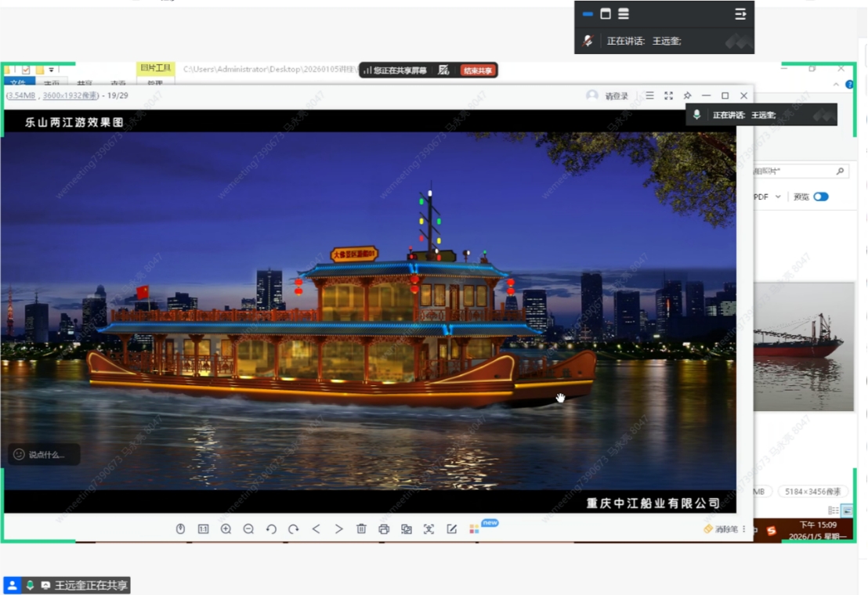
Task: Rotate the image counterclockwise
Action: pyautogui.click(x=271, y=529)
